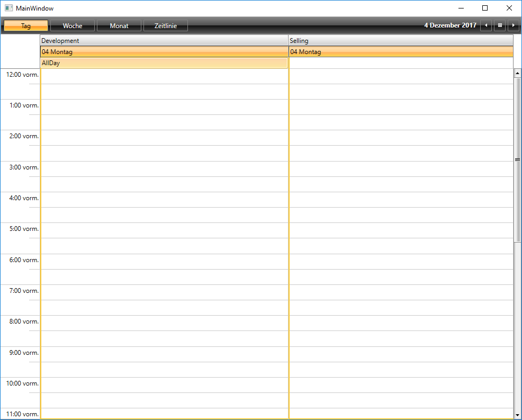Click the 8:00 vorm. time label

pyautogui.click(x=24, y=321)
